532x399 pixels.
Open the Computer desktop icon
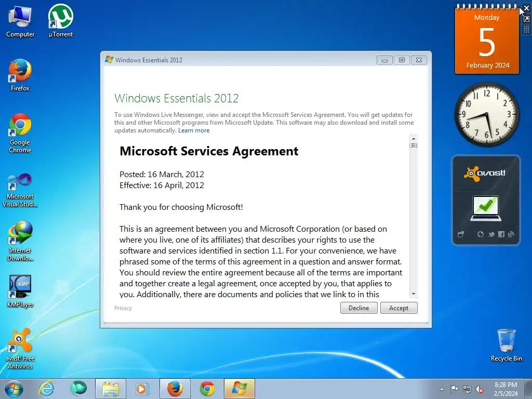click(20, 21)
